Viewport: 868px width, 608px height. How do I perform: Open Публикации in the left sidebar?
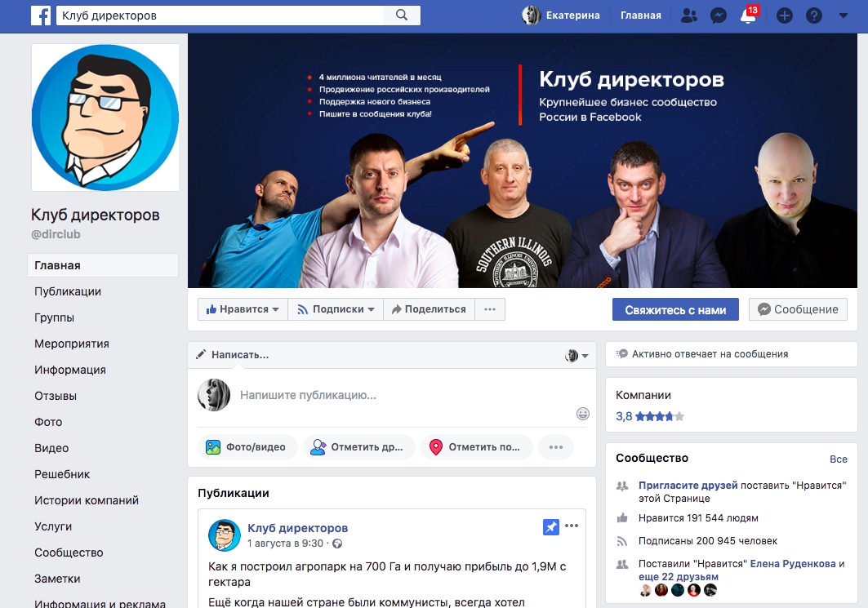[68, 291]
